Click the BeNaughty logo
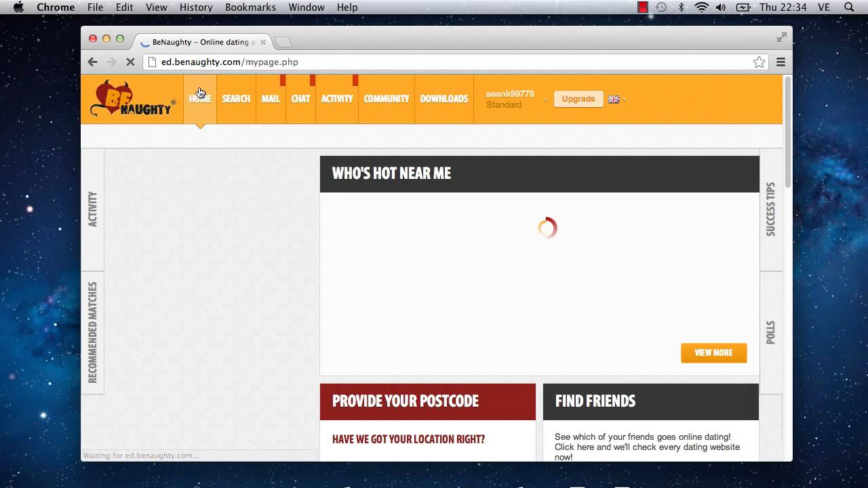Image resolution: width=868 pixels, height=488 pixels. 133,99
